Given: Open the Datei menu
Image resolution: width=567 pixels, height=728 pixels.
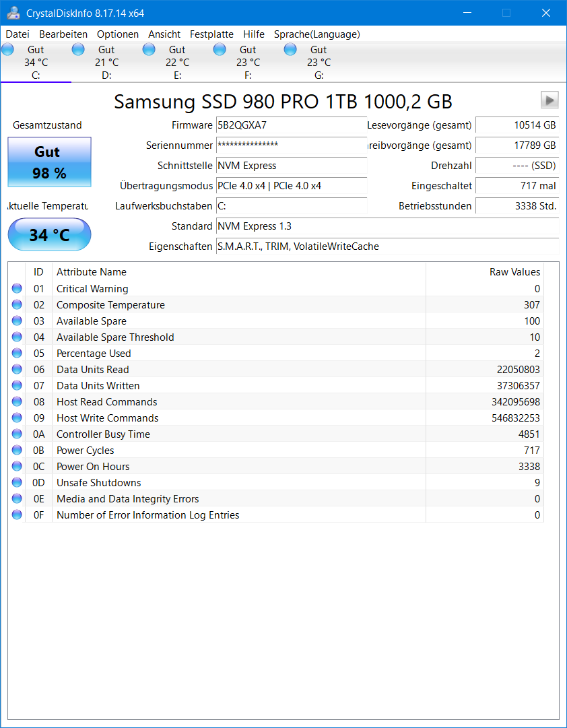Looking at the screenshot, I should (x=18, y=34).
